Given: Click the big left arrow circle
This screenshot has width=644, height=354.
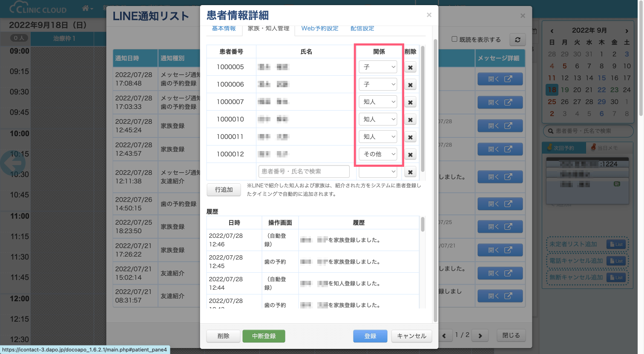Looking at the screenshot, I should pyautogui.click(x=13, y=163).
